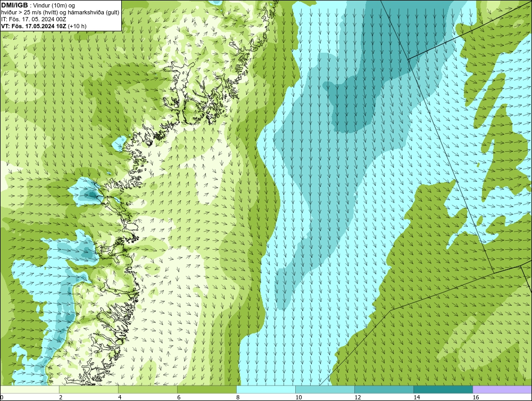Click the 2–4 m/s light green legend swatch
532x401 pixels.
click(88, 389)
